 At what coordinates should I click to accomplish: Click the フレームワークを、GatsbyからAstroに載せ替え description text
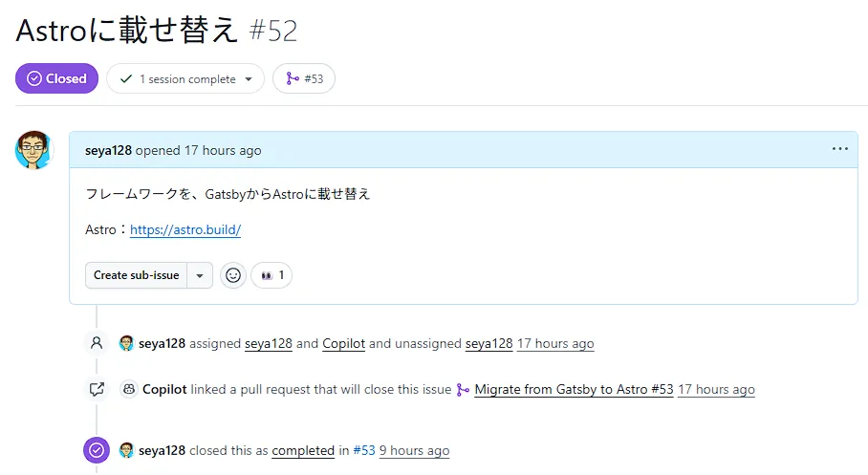[x=228, y=194]
